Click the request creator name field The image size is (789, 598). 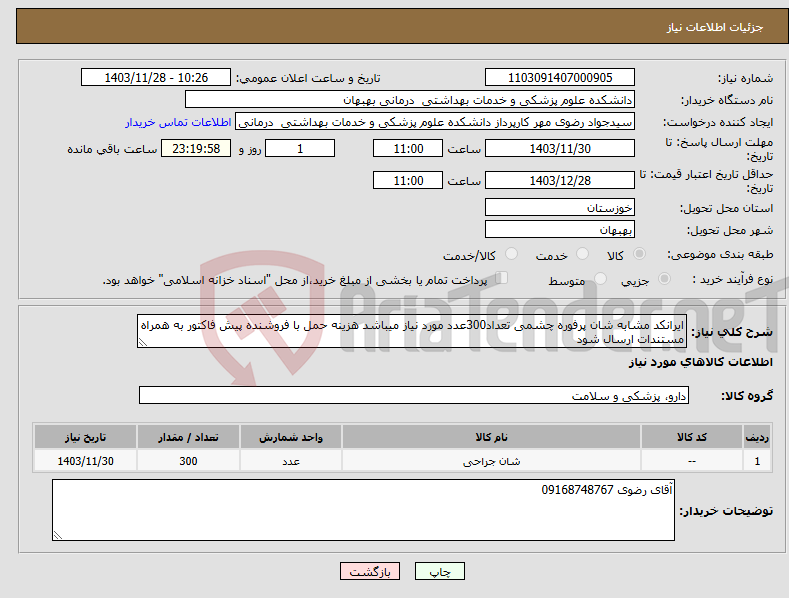coord(435,122)
